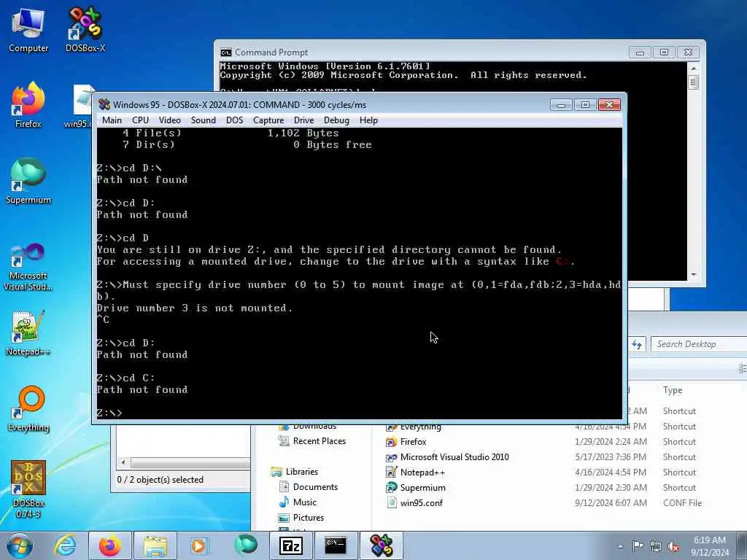Click the refresh button beside Explorer search
747x560 pixels.
click(x=637, y=344)
